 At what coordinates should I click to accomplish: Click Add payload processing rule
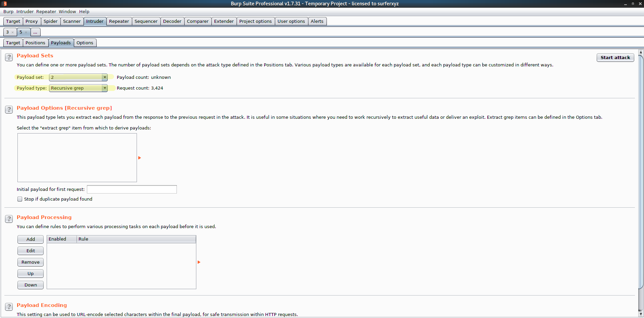[x=31, y=239]
